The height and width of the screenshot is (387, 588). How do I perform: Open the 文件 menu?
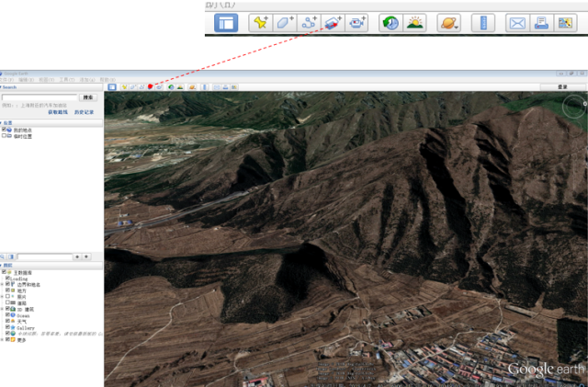[x=6, y=80]
